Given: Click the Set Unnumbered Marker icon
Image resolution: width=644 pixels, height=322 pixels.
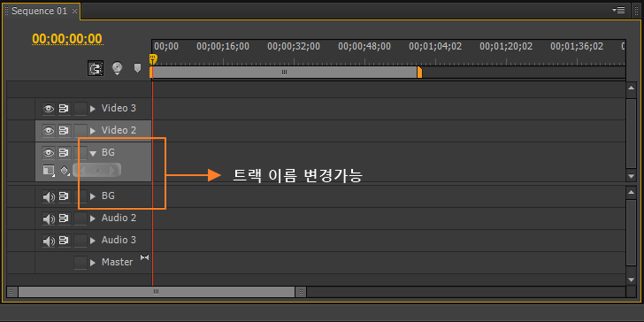Looking at the screenshot, I should point(138,68).
